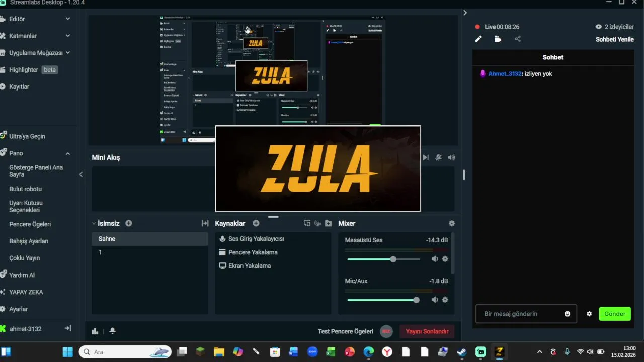Click the ahmet-3132 account entry

[x=25, y=329]
